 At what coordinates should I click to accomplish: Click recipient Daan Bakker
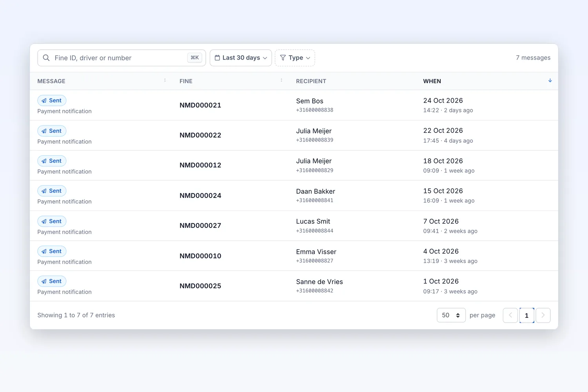click(x=316, y=191)
